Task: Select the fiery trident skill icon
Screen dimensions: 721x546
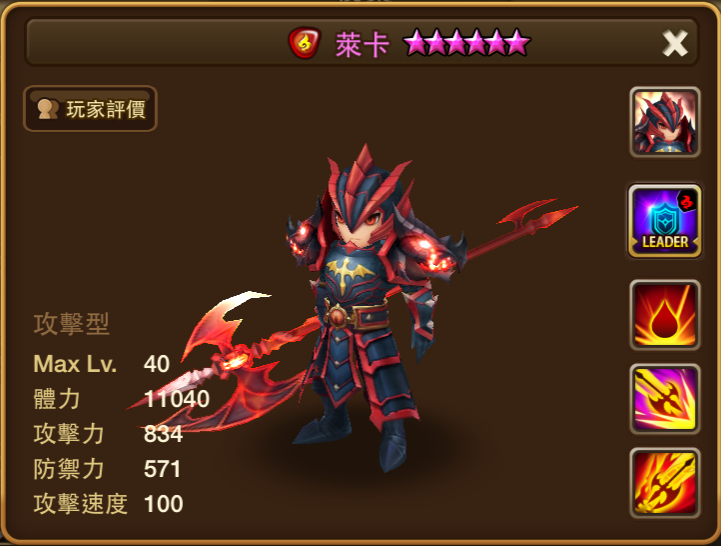Action: (665, 483)
